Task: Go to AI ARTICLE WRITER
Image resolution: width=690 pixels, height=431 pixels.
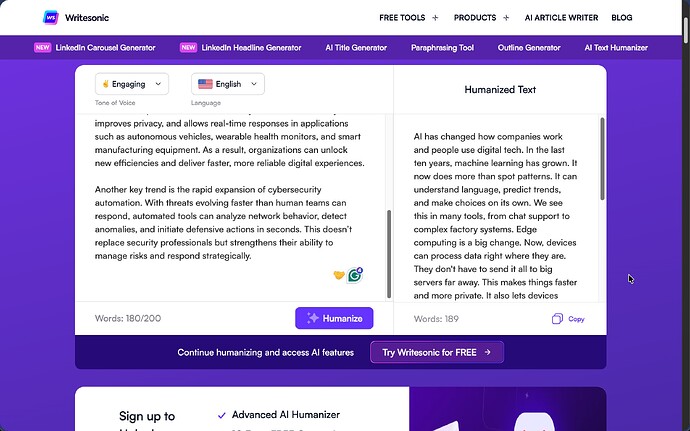Action: coord(561,18)
